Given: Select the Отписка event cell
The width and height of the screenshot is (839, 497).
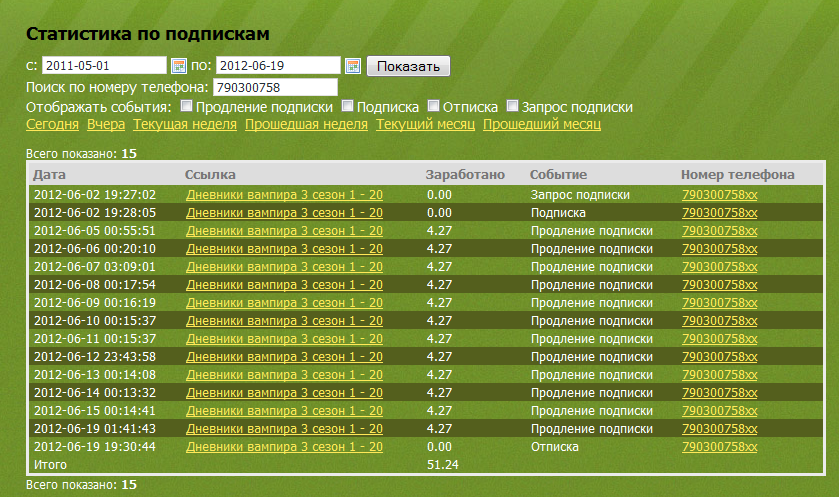Looking at the screenshot, I should click(x=554, y=447).
